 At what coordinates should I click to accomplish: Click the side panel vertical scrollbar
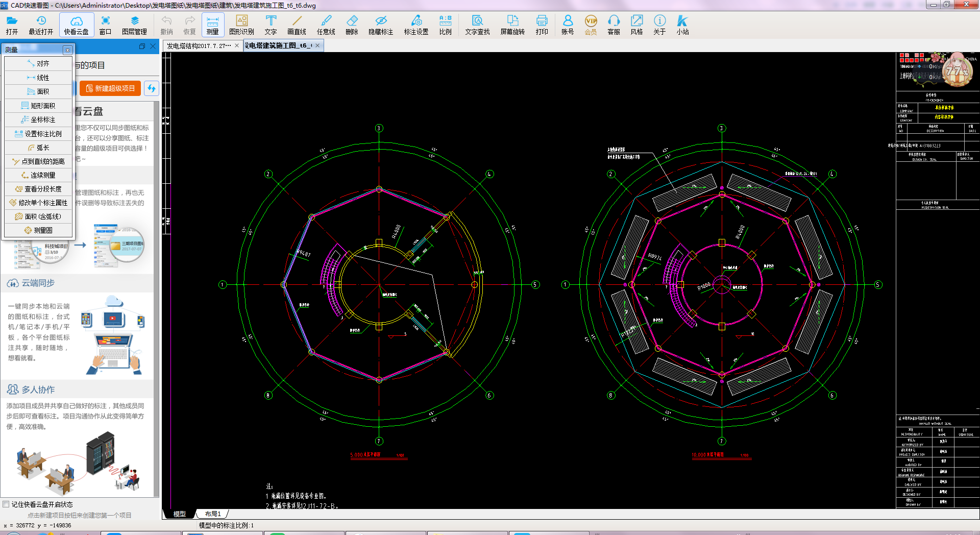click(157, 299)
